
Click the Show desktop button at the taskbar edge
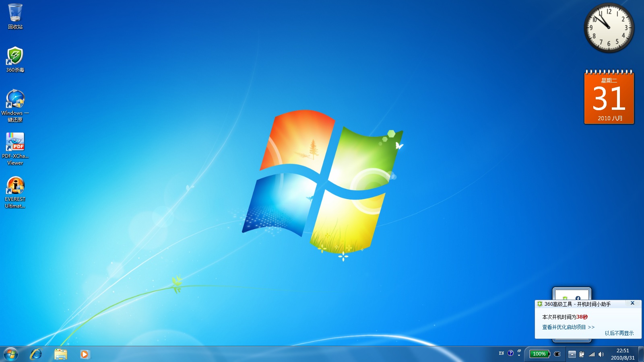[x=641, y=354]
